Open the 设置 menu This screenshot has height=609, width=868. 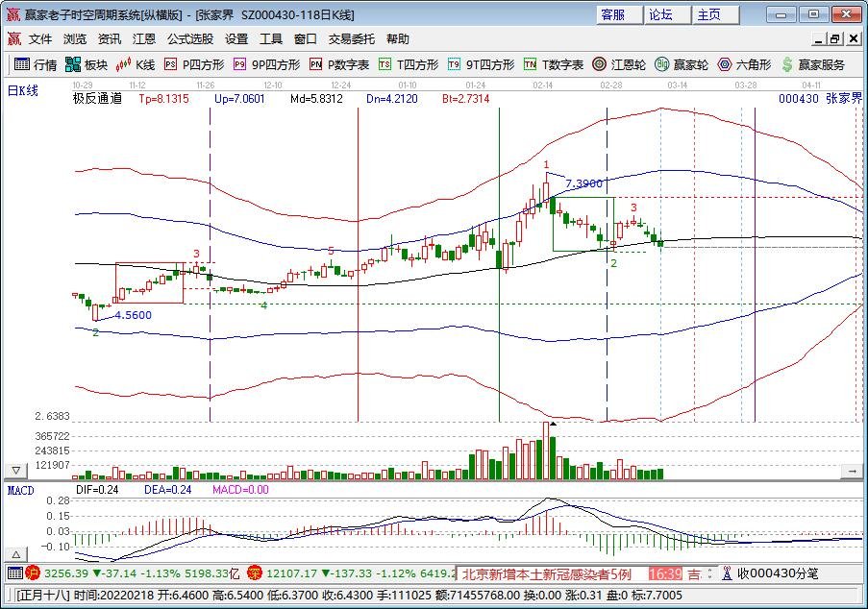[236, 38]
